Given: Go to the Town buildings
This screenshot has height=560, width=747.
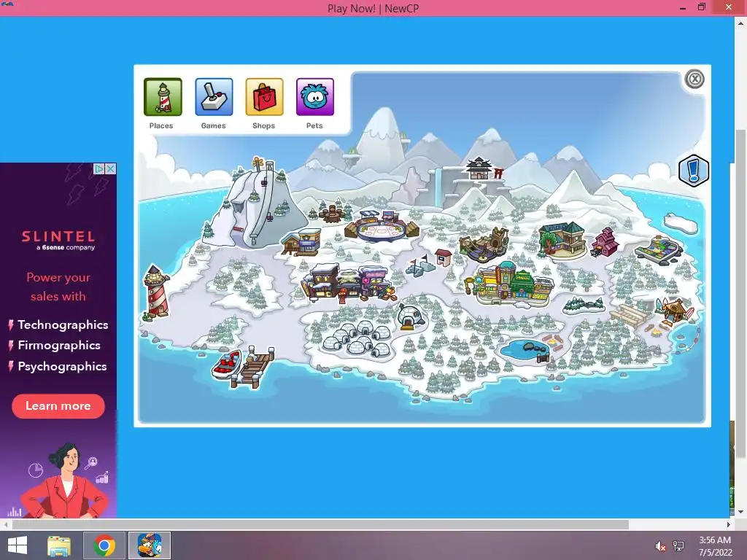Looking at the screenshot, I should click(349, 283).
